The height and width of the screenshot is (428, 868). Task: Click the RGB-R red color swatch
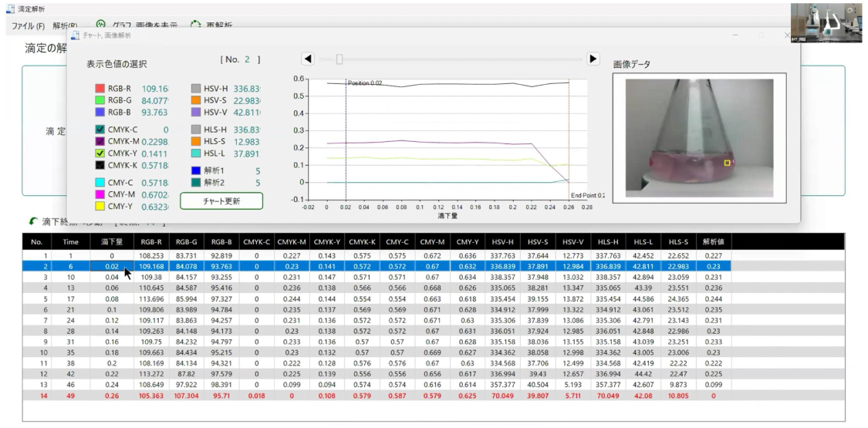point(100,87)
